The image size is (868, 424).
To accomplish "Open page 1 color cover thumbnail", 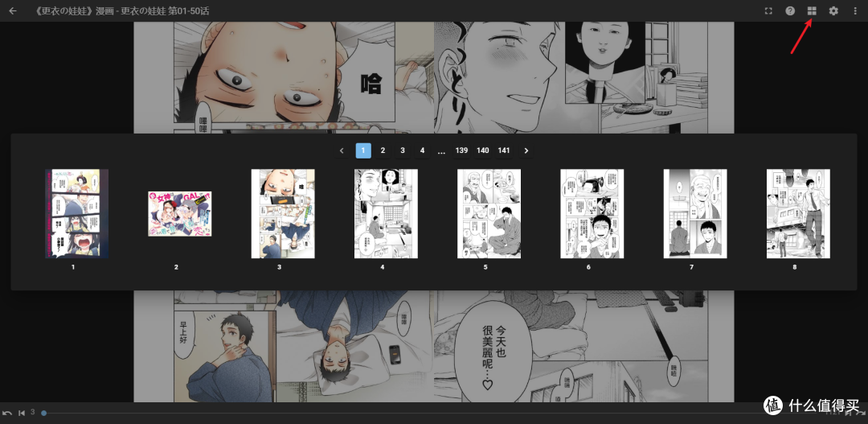I will [x=76, y=214].
